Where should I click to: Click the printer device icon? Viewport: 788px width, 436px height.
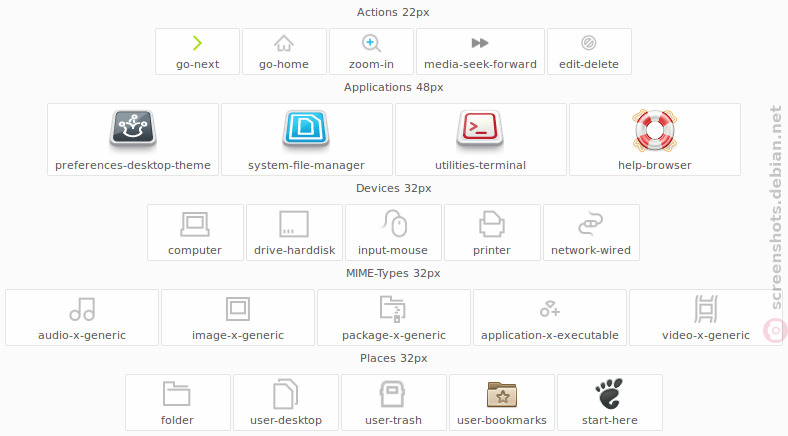[492, 224]
